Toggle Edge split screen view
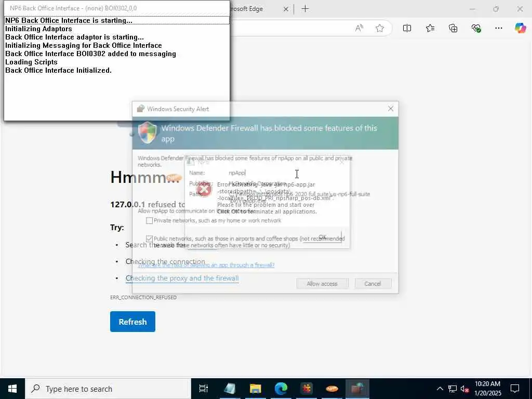The image size is (532, 399). (407, 28)
